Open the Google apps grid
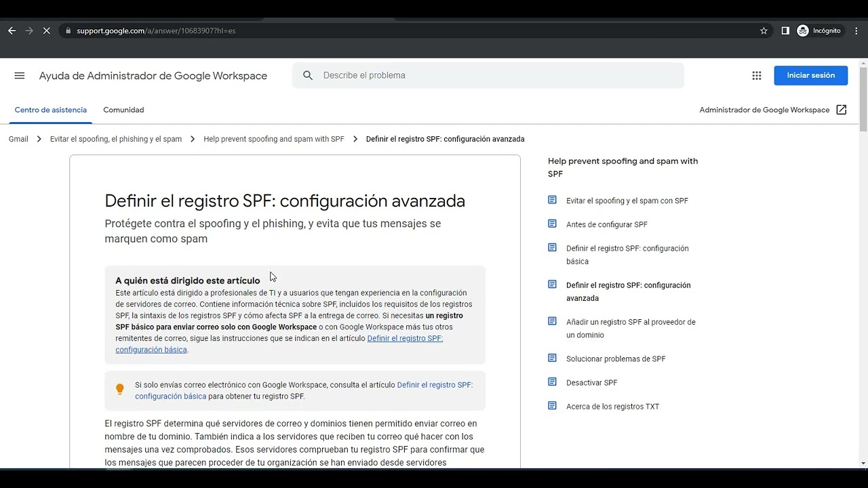This screenshot has width=868, height=488. point(757,75)
